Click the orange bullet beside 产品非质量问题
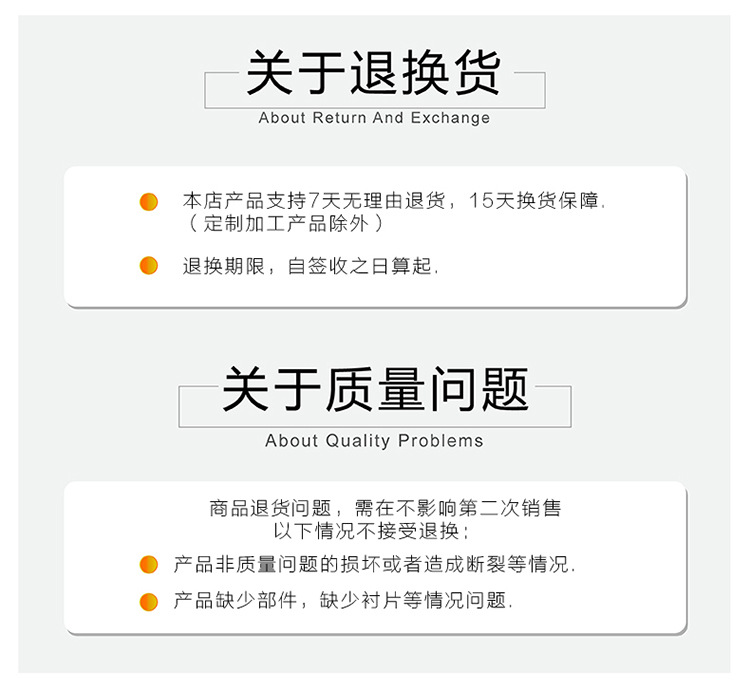The height and width of the screenshot is (692, 750). tap(149, 565)
